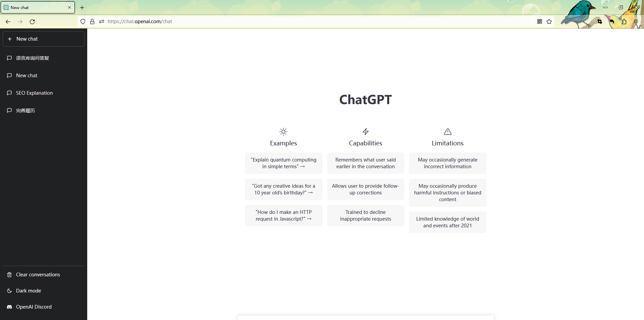Click the Examples column heading

(x=283, y=143)
